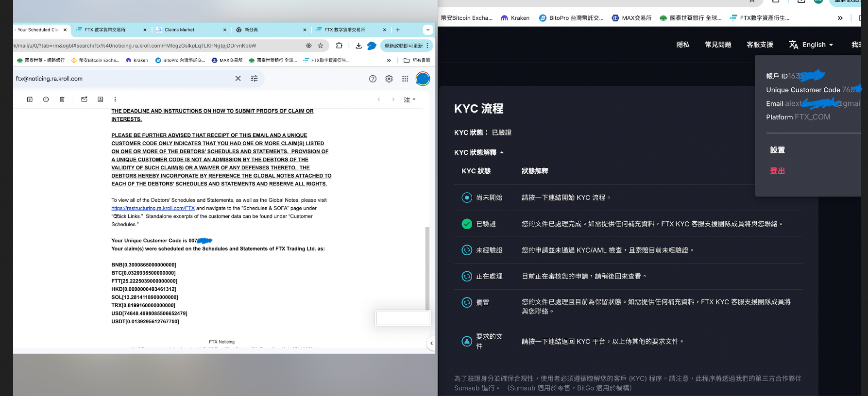
Task: Click the 重新啟動即可更新 update button
Action: point(407,46)
